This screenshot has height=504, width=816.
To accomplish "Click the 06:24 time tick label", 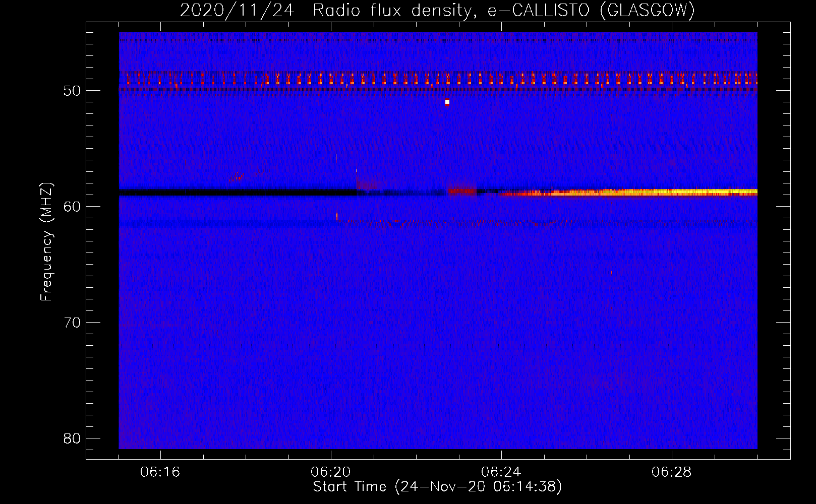I will pyautogui.click(x=501, y=472).
